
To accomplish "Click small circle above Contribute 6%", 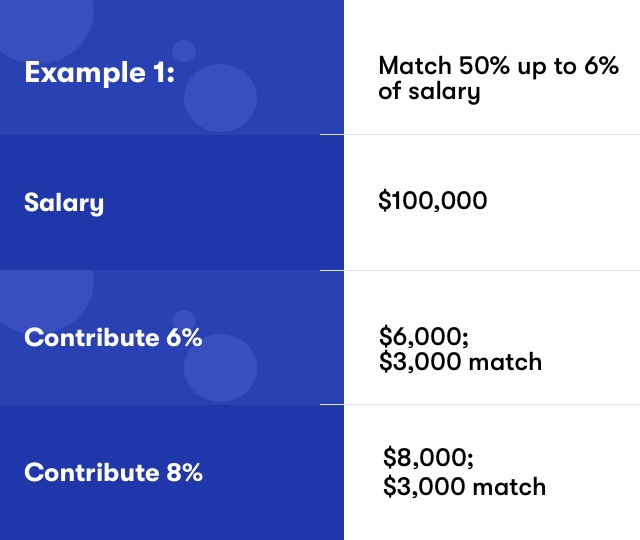I will point(184,321).
